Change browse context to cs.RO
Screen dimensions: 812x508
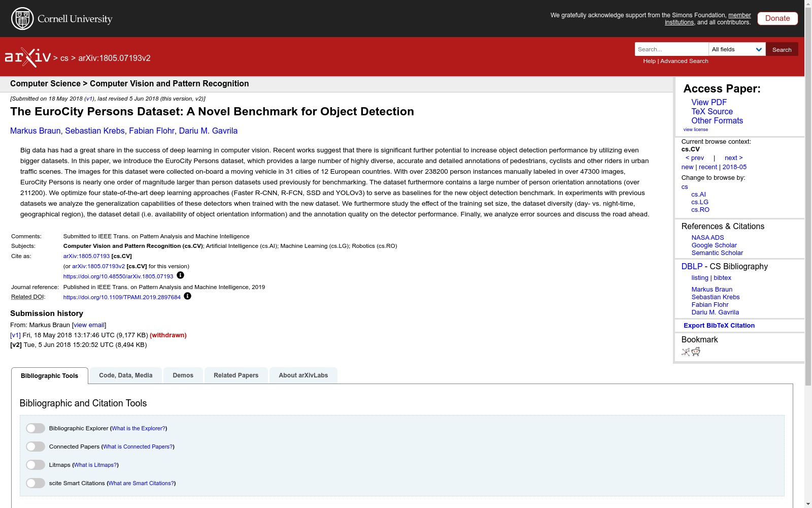(700, 210)
